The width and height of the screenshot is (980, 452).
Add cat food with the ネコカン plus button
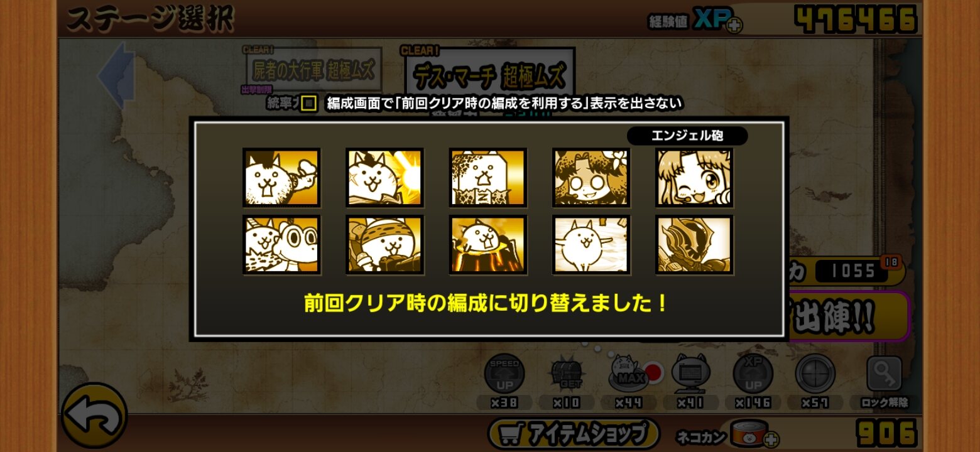(x=770, y=439)
